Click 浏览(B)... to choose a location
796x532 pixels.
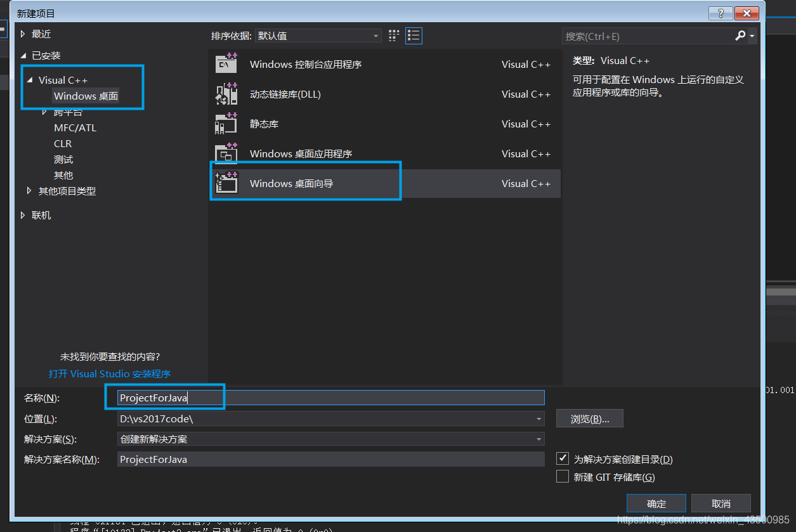(x=590, y=418)
